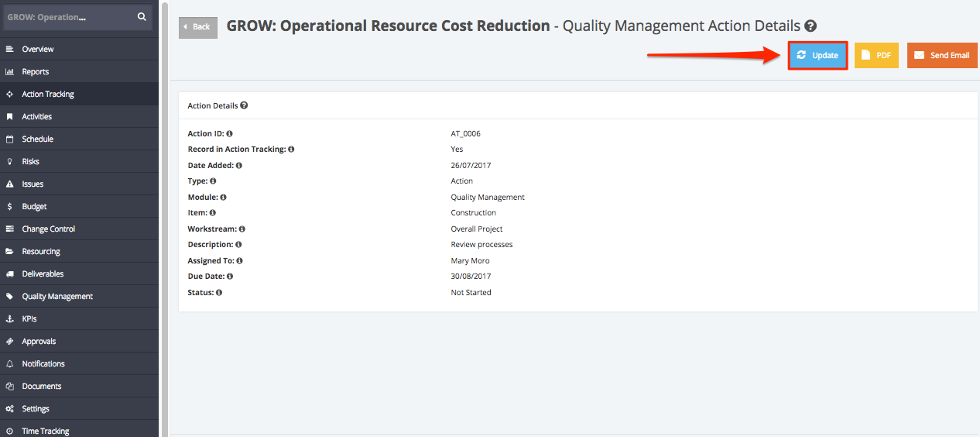This screenshot has width=980, height=437.
Task: Export details using the PDF button
Action: (x=876, y=55)
